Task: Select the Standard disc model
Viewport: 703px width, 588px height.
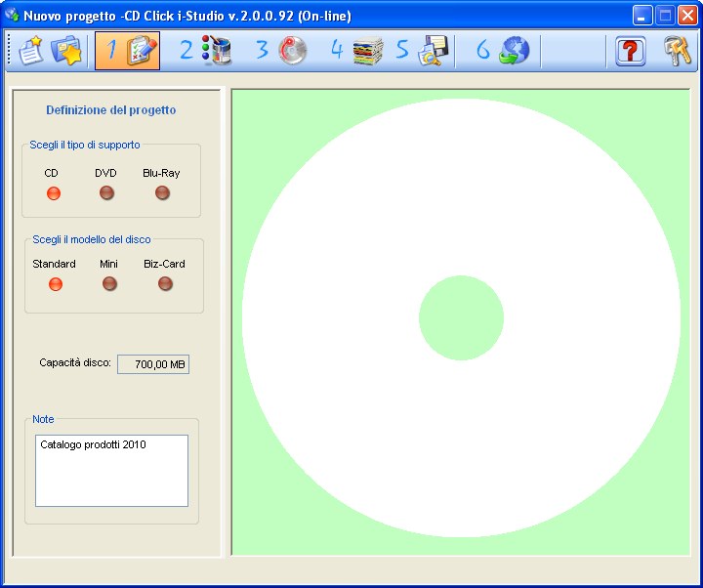Action: [55, 284]
